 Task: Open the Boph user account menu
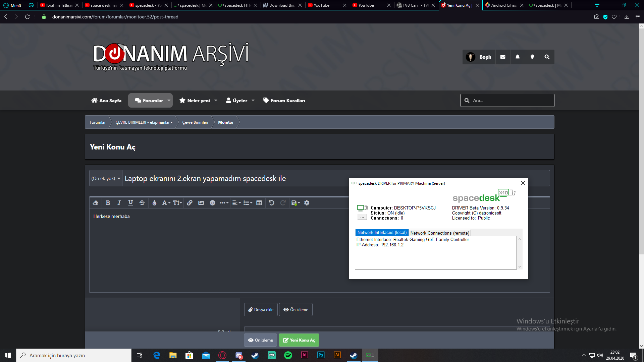479,57
